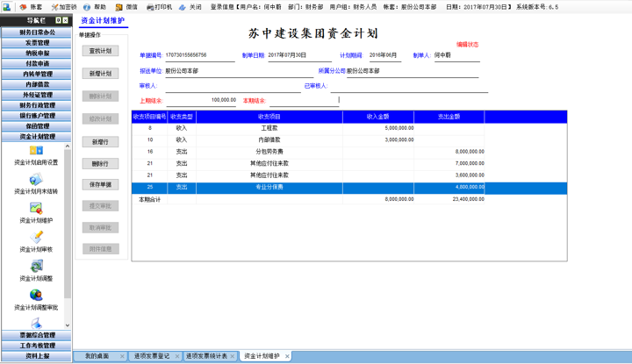Click the 本期结余 input field

[x=305, y=101]
